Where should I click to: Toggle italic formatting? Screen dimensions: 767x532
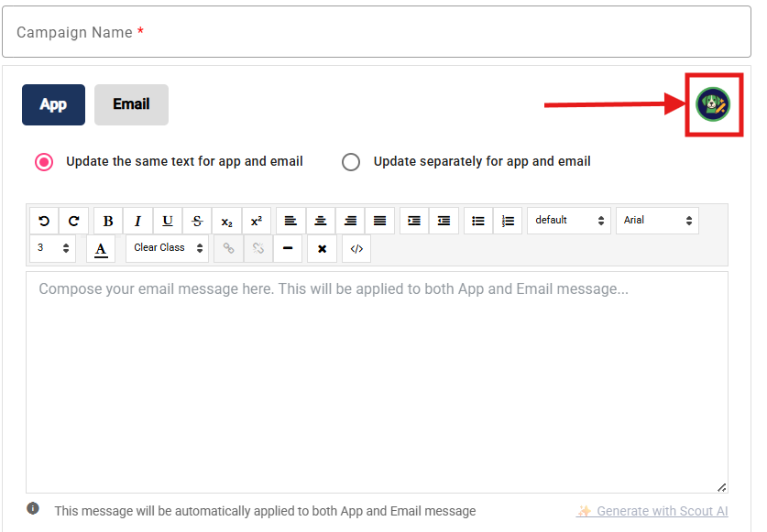(x=137, y=221)
